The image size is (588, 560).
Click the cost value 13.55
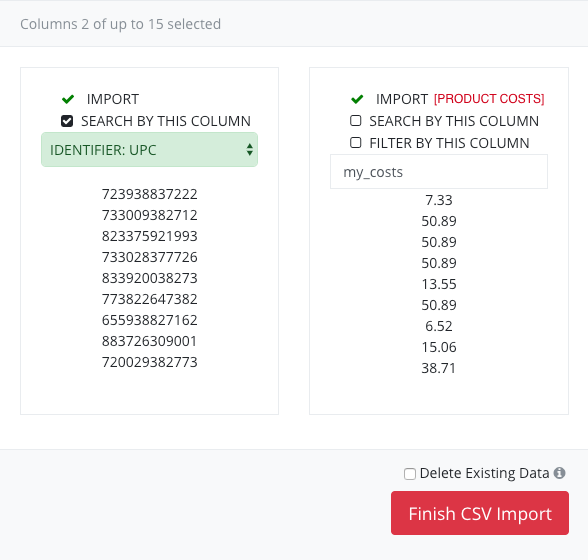(x=439, y=284)
